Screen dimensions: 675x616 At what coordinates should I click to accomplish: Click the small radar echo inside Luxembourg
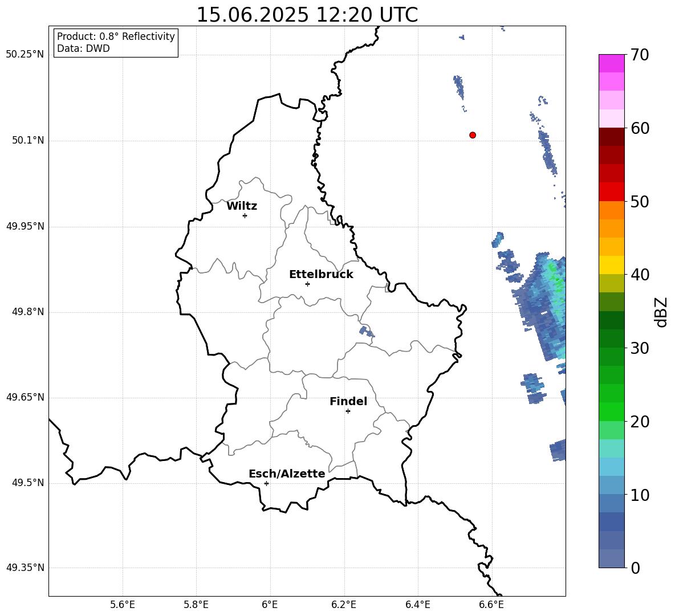367,332
